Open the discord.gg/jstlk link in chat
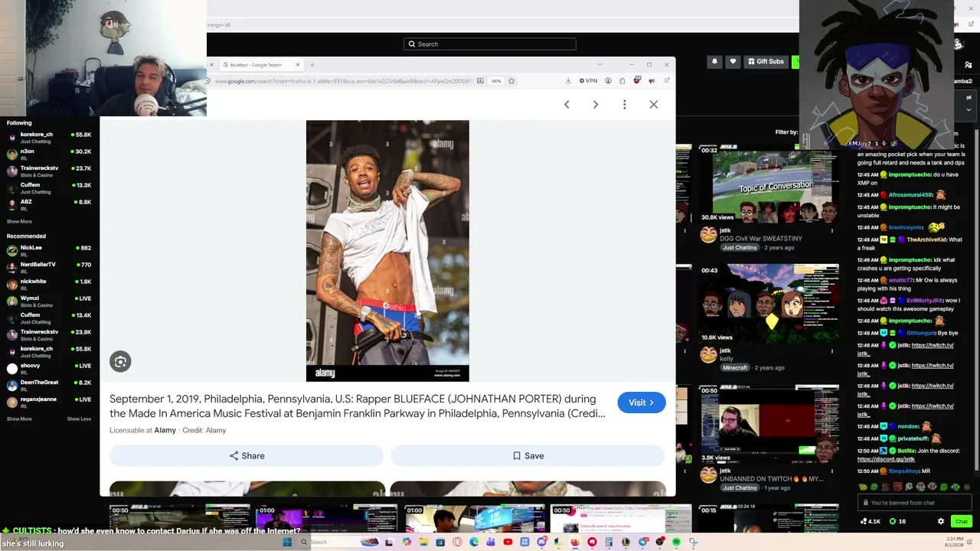Image resolution: width=980 pixels, height=551 pixels. pos(886,459)
